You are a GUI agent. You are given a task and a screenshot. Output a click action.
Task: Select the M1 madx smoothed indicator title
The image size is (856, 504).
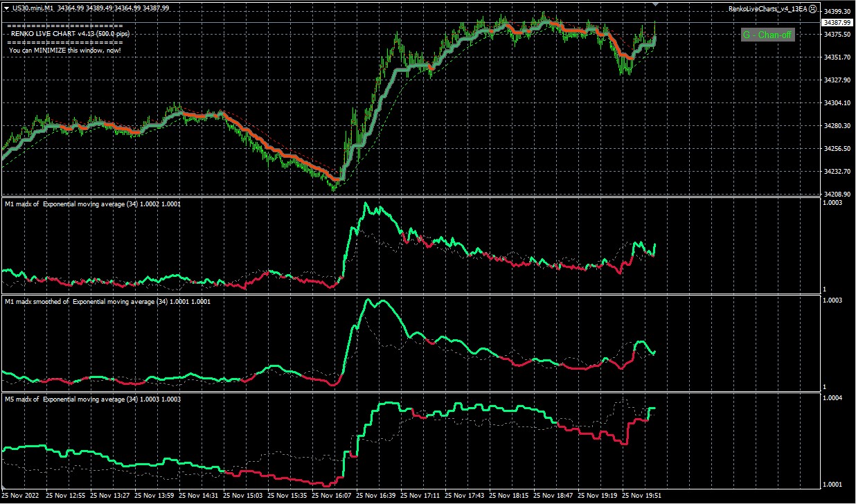(107, 302)
